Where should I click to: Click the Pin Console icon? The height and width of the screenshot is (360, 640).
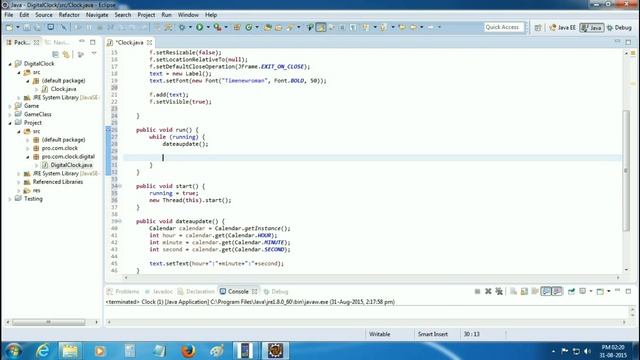coord(571,291)
